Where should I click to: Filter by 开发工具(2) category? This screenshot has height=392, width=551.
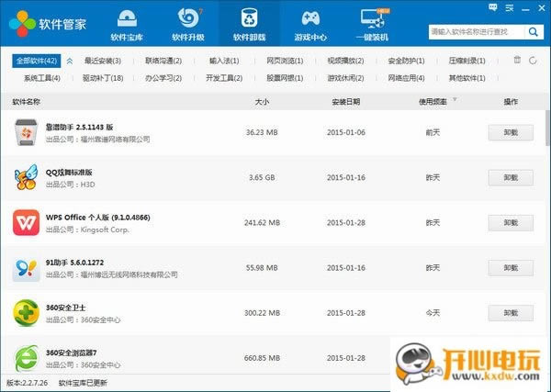(224, 78)
